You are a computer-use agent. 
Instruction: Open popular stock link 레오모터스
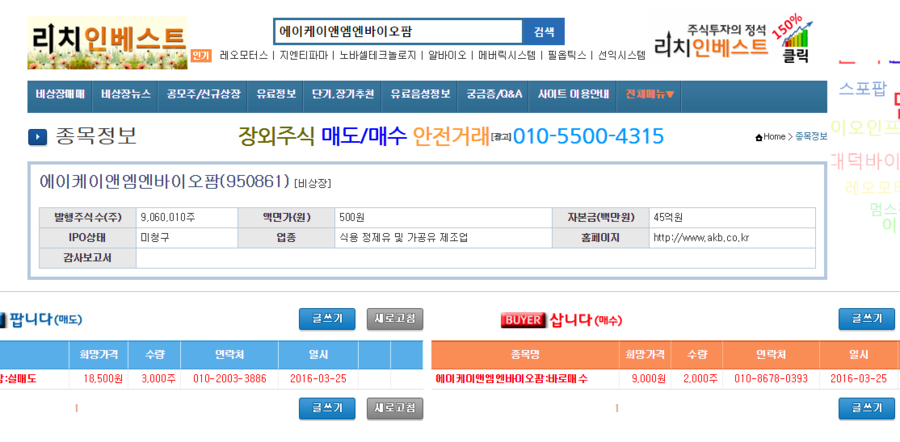pyautogui.click(x=244, y=56)
